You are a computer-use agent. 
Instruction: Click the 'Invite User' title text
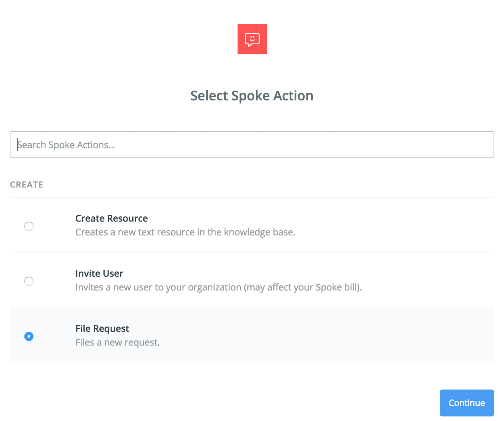pyautogui.click(x=99, y=273)
